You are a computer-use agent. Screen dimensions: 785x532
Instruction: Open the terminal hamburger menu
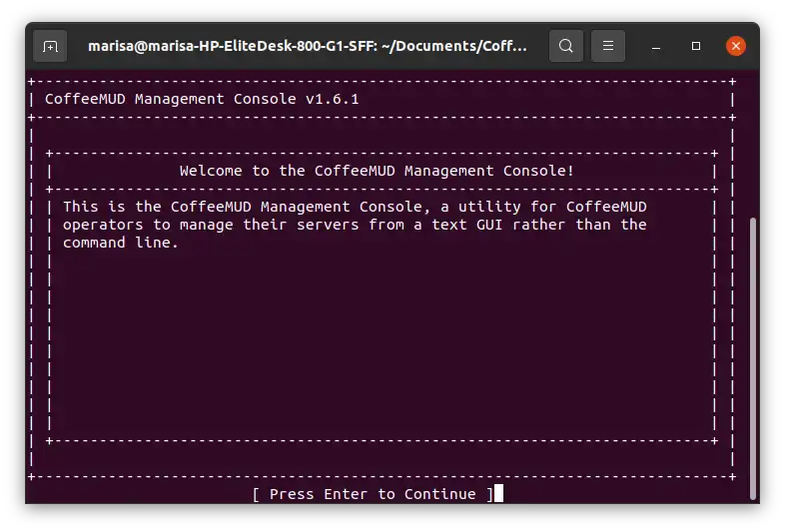pyautogui.click(x=608, y=46)
